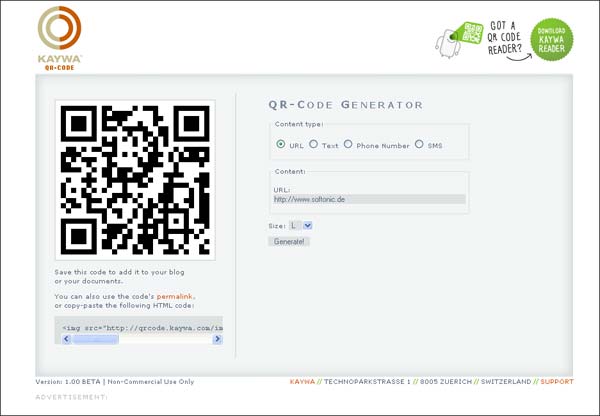The width and height of the screenshot is (600, 416).
Task: Switch content type to SMS
Action: coord(419,145)
